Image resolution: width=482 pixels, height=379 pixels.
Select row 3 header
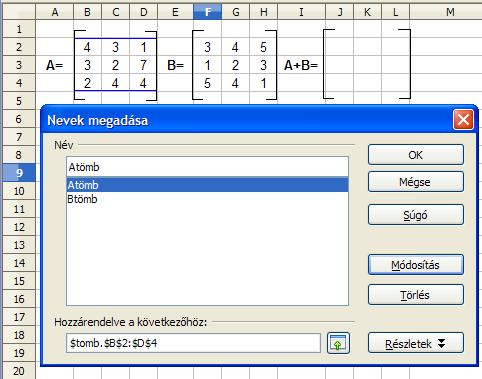point(19,65)
